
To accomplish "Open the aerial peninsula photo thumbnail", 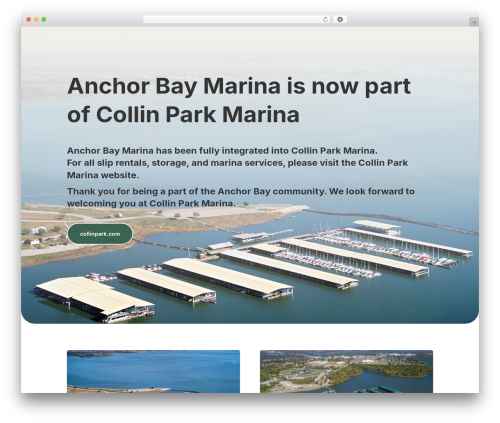I will [346, 371].
